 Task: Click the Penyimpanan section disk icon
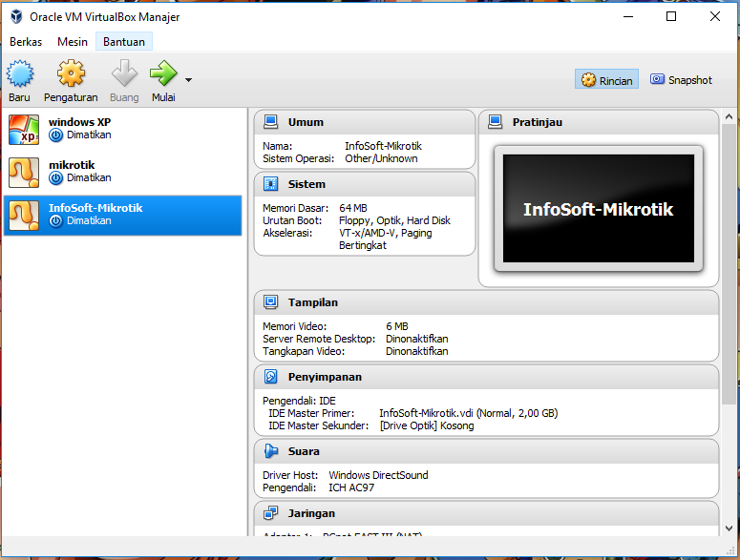[271, 377]
